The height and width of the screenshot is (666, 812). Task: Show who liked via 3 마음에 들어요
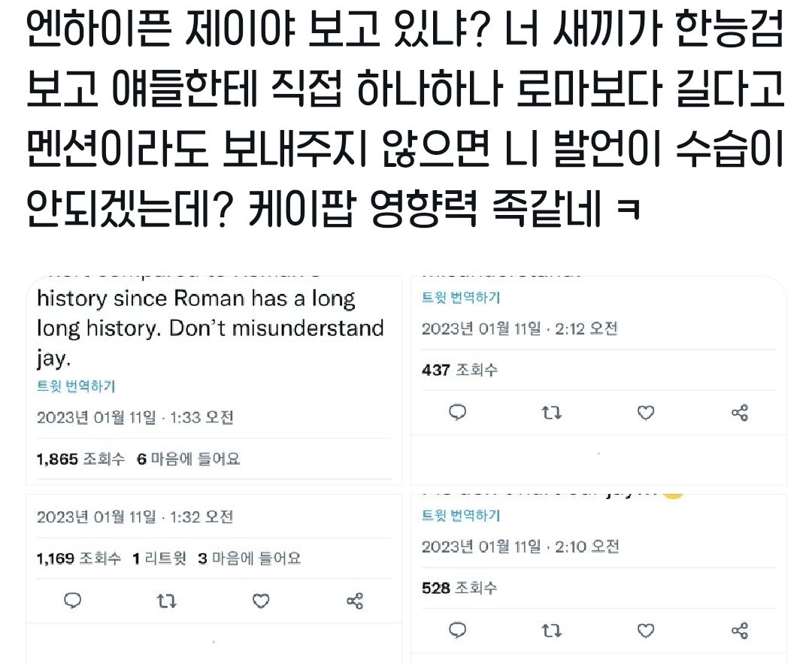[249, 558]
